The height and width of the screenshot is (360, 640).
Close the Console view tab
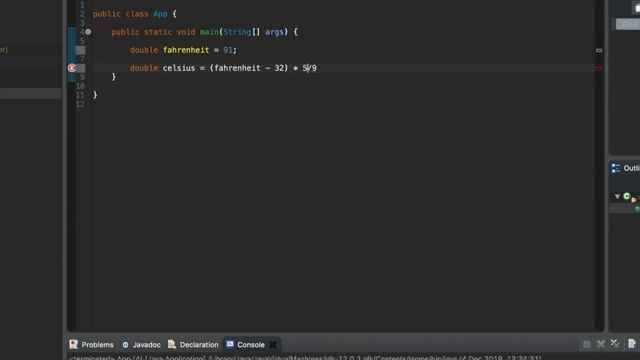[273, 345]
